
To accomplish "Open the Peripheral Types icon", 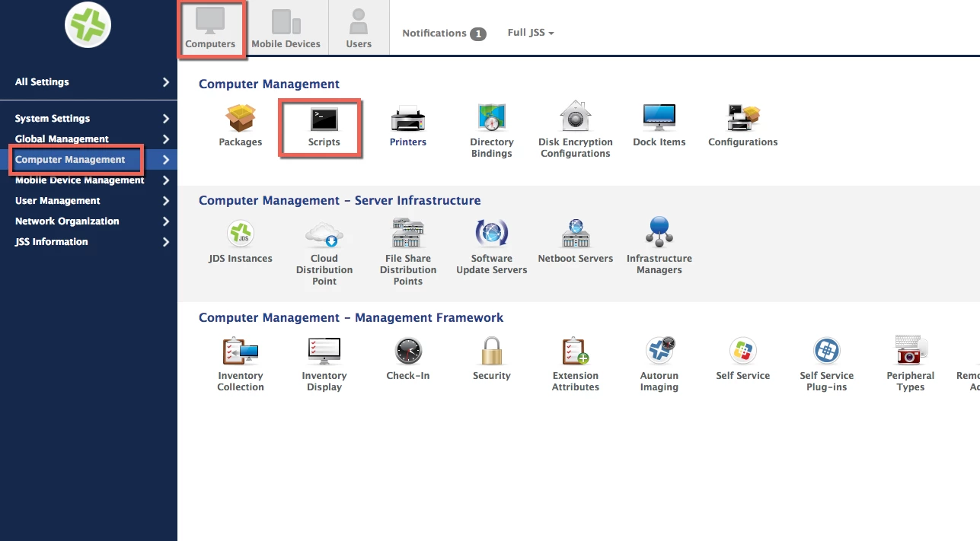I will (911, 350).
